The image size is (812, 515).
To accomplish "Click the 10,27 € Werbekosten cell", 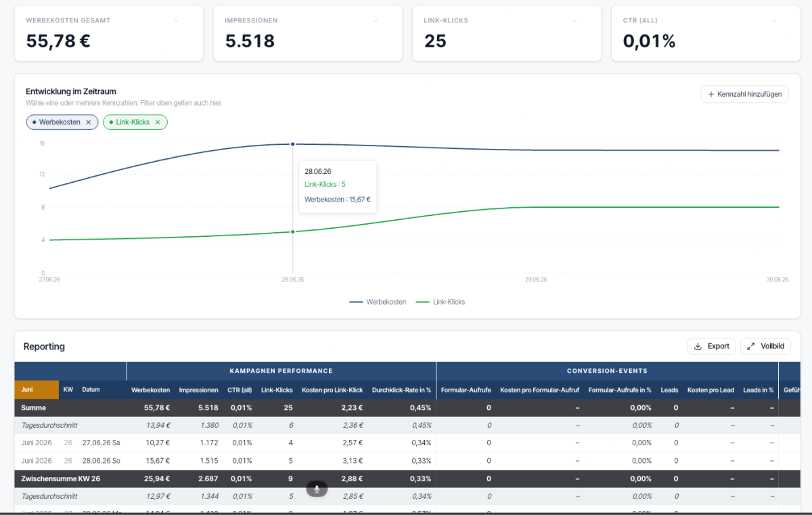I will 157,443.
